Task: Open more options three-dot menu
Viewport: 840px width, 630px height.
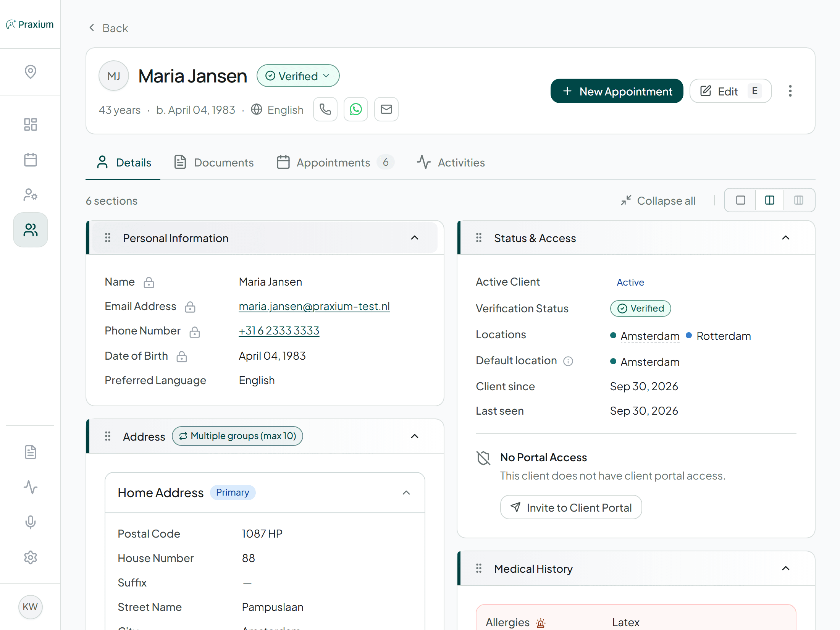Action: coord(790,91)
